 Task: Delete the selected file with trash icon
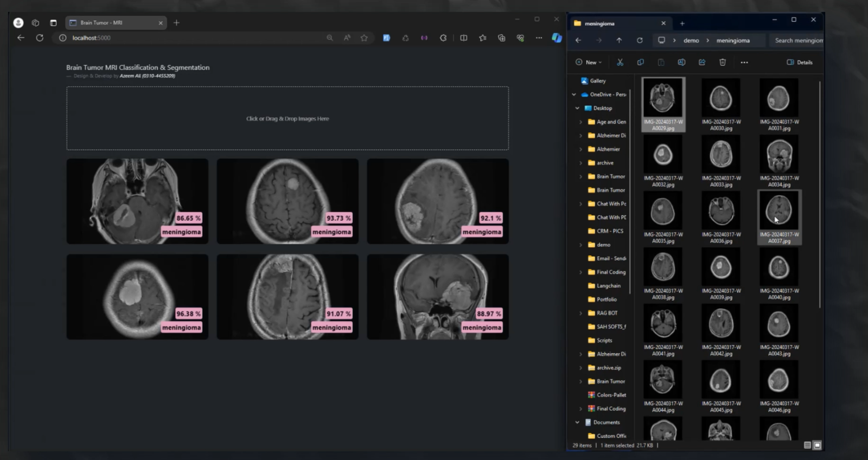[723, 62]
